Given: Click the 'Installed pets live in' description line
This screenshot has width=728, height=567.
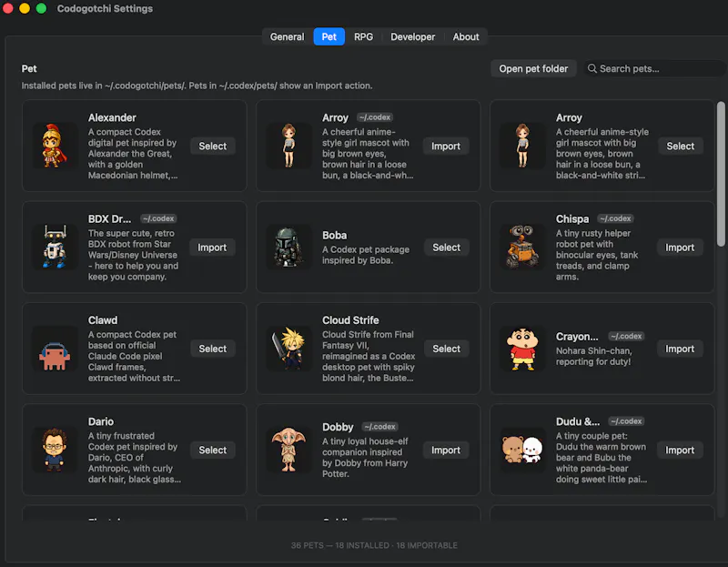Looking at the screenshot, I should tap(197, 86).
